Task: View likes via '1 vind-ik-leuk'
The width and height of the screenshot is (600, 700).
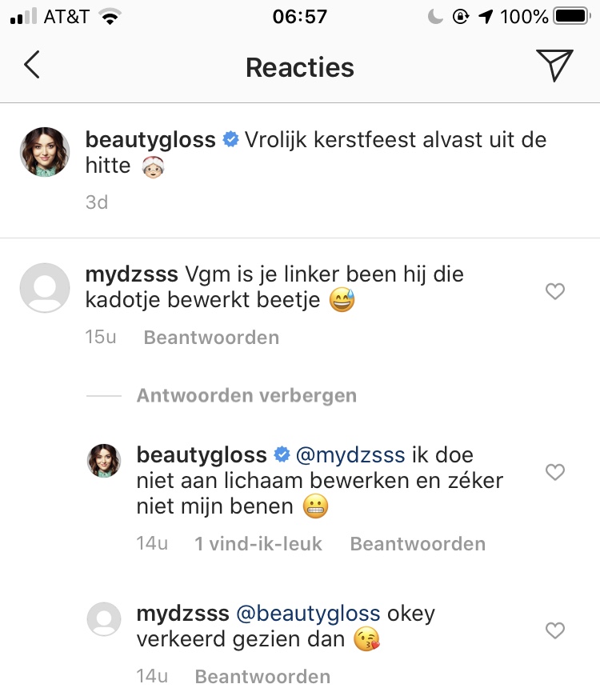Action: tap(258, 544)
